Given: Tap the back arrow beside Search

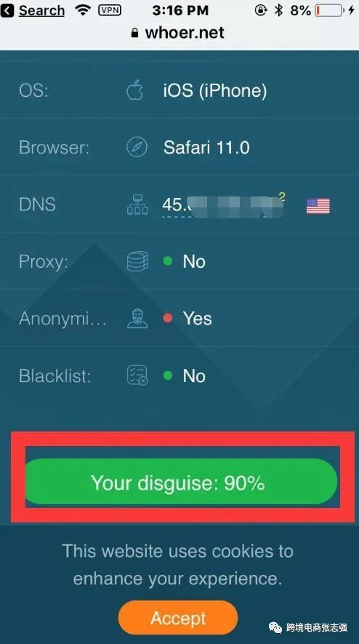Looking at the screenshot, I should (7, 10).
